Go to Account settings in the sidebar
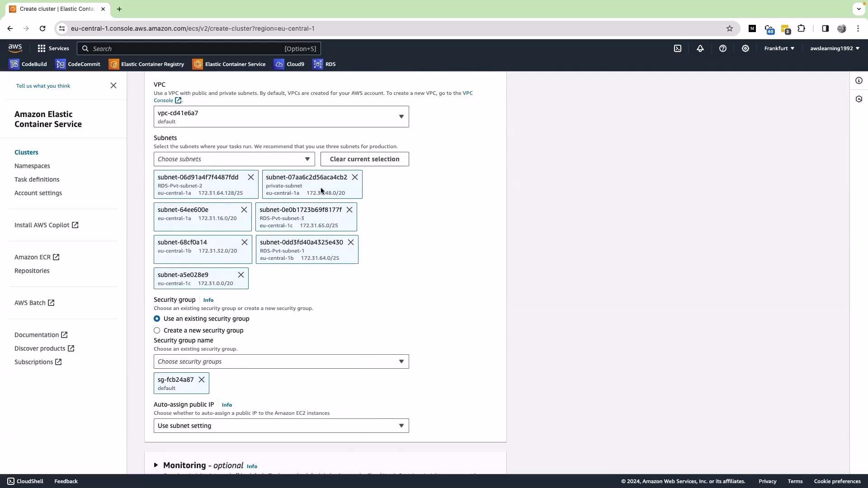Screen dimensions: 868x488 [x=38, y=193]
